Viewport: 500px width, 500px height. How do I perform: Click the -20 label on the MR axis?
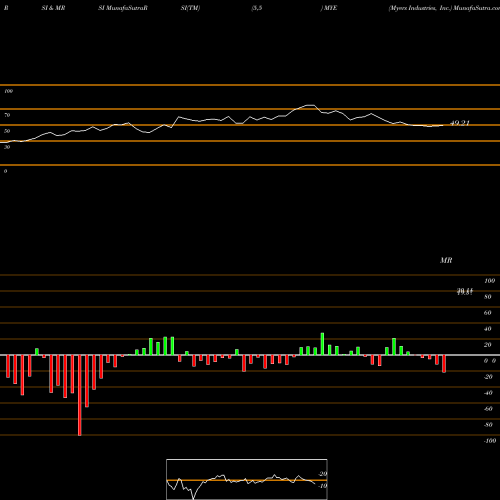(x=488, y=377)
